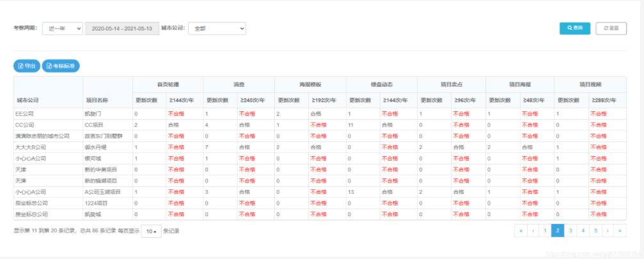Click the date range field 2020-05-14 - 2021-05-13

coord(122,28)
